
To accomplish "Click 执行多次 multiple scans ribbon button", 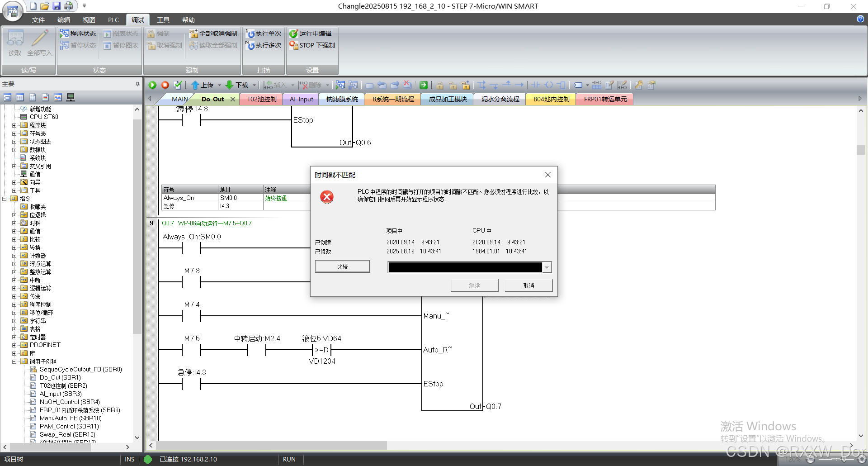I will click(264, 45).
